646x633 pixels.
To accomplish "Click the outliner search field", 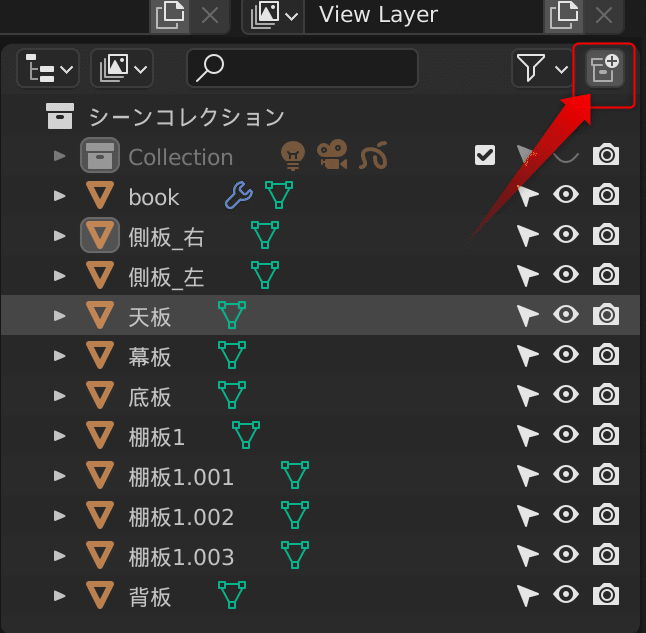I will [303, 68].
